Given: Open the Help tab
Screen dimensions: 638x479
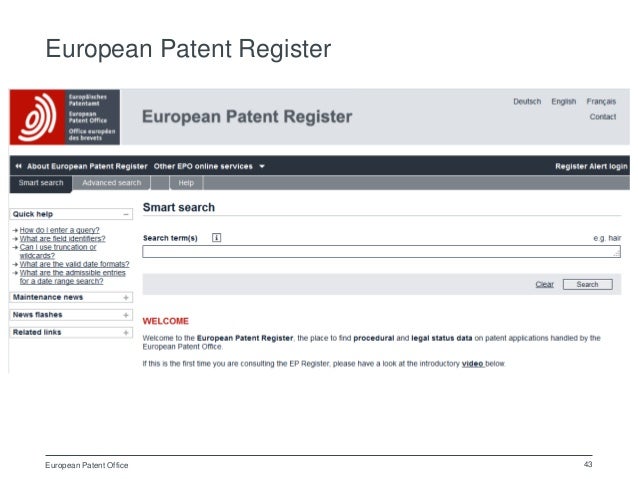Looking at the screenshot, I should pos(186,183).
